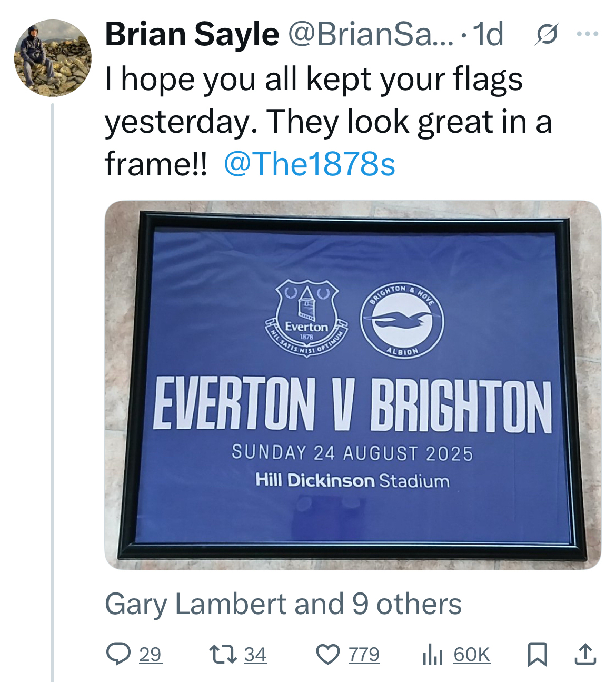Open Brian Sayle's profile picture
This screenshot has width=616, height=682.
click(53, 58)
